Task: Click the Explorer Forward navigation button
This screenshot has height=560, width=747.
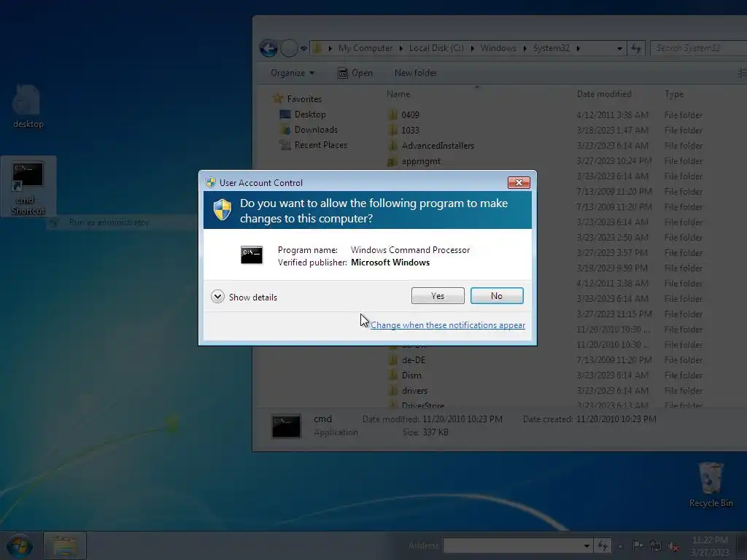Action: coord(289,48)
